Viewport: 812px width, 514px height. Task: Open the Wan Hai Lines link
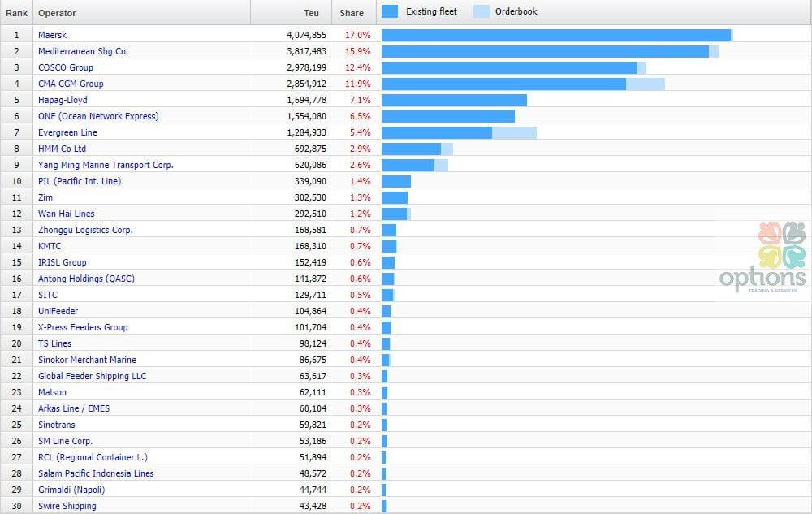(x=67, y=214)
